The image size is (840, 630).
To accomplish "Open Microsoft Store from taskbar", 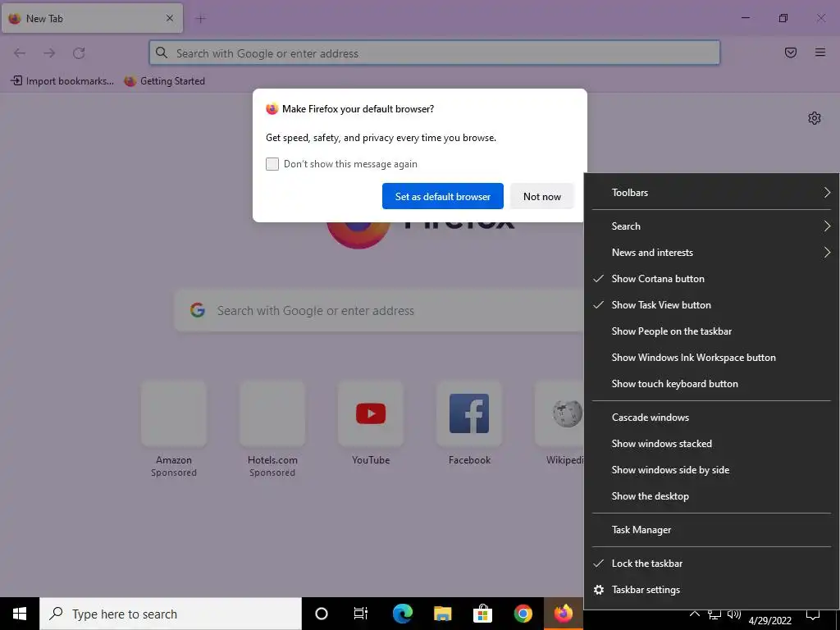I will pyautogui.click(x=482, y=614).
